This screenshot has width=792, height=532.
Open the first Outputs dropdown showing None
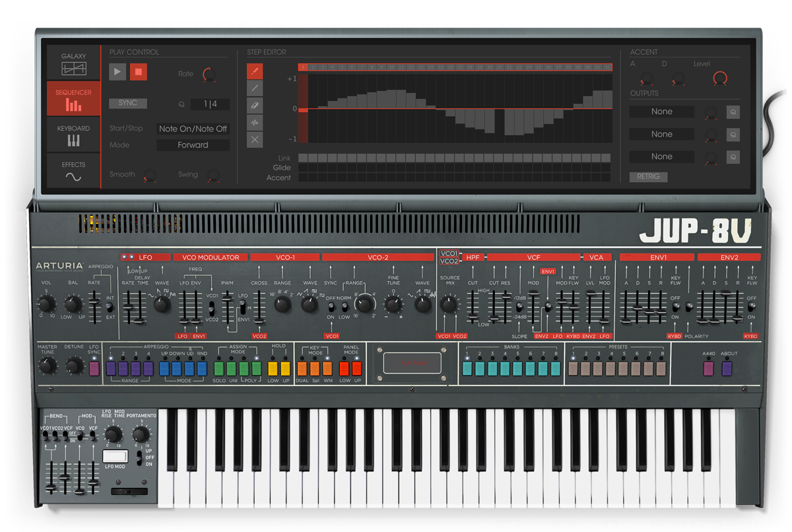click(x=661, y=111)
